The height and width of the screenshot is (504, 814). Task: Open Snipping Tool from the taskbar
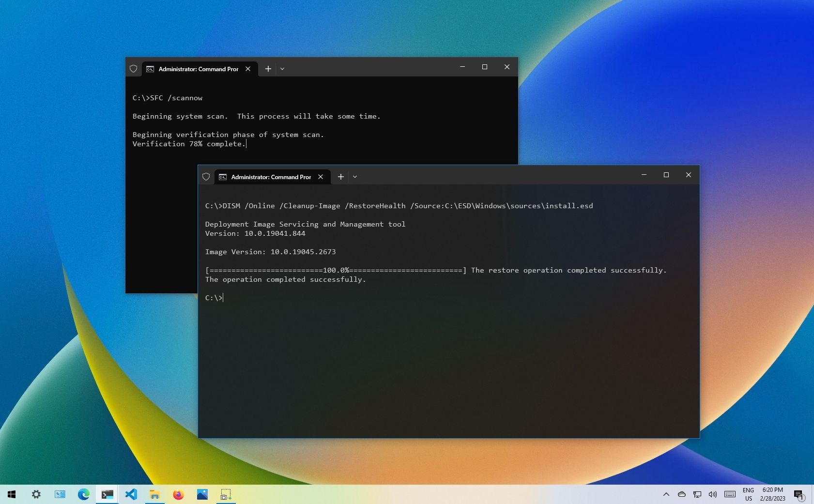[226, 494]
